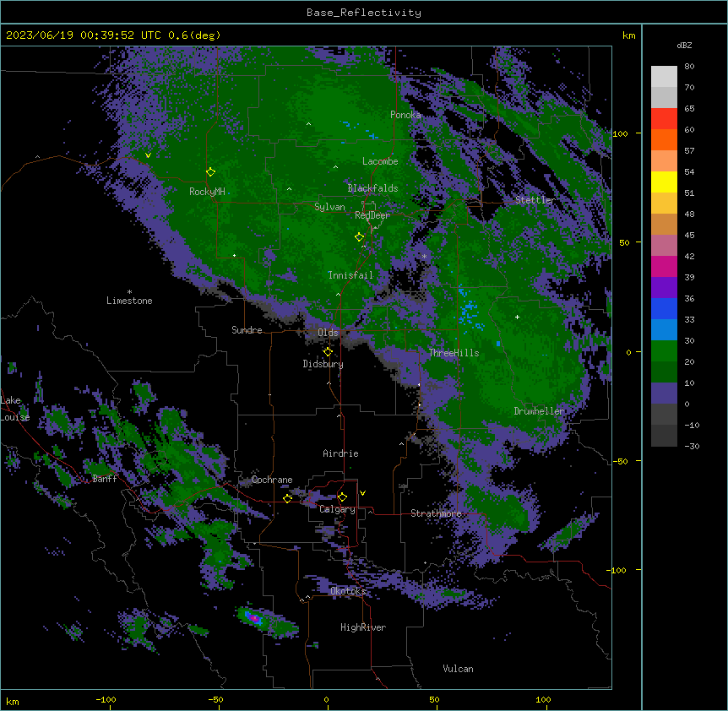Select the Airdrie label
Viewport: 728px width, 711px height.
(x=341, y=453)
